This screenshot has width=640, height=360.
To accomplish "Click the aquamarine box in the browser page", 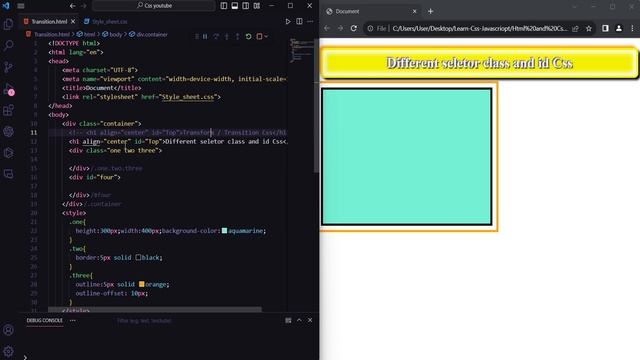I will [x=407, y=157].
